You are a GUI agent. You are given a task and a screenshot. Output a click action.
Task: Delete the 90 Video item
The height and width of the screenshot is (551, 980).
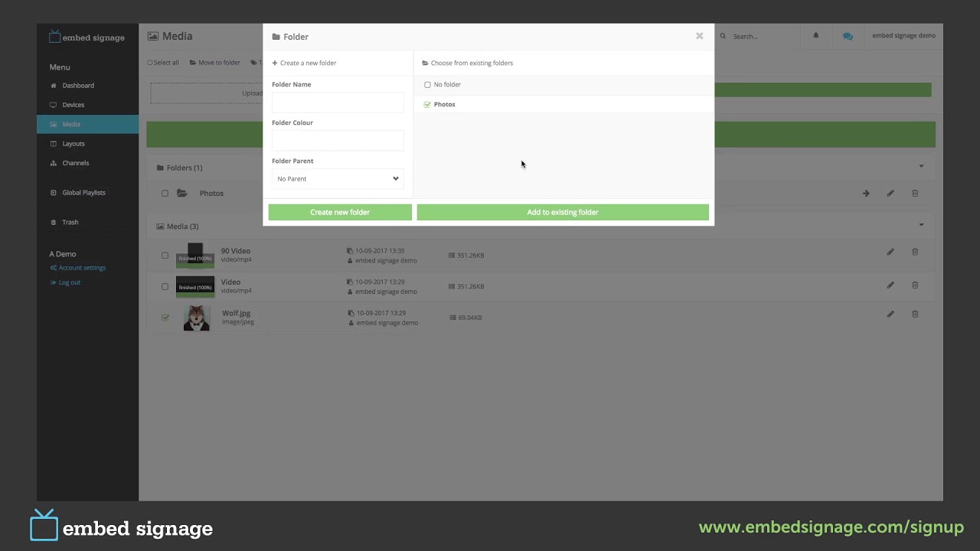click(x=915, y=252)
